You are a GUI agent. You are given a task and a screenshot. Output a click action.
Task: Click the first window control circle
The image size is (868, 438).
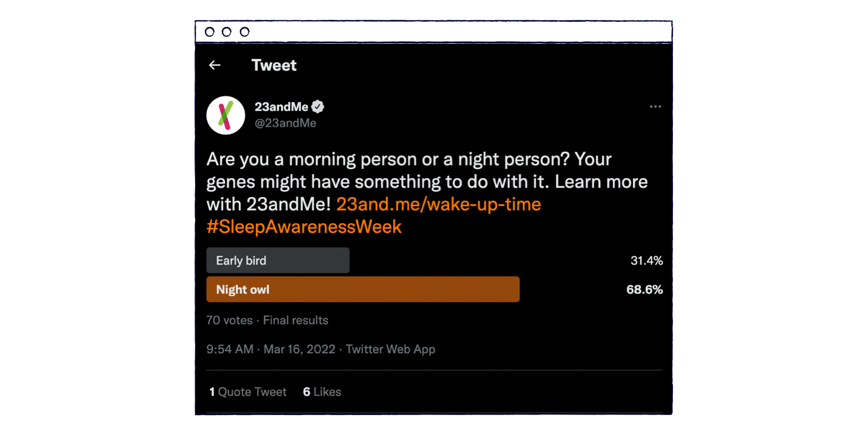[x=210, y=32]
